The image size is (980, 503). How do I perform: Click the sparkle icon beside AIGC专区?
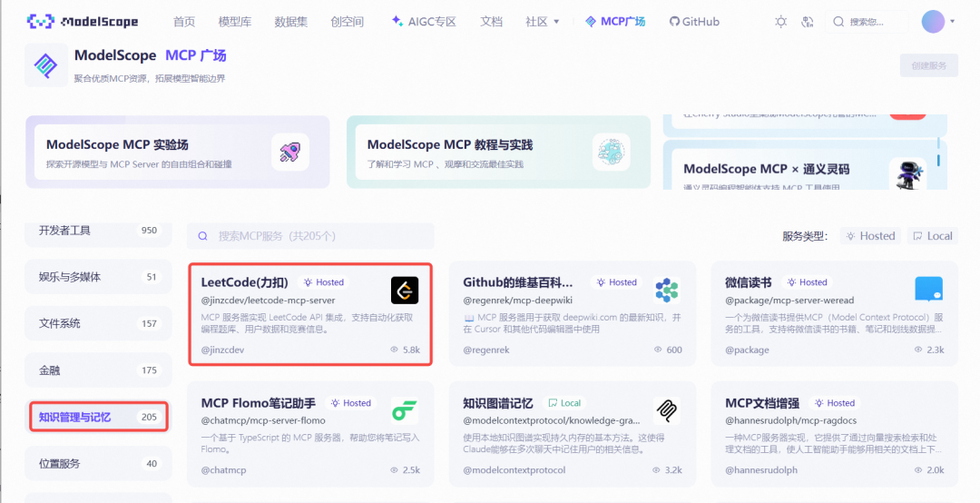[x=397, y=21]
